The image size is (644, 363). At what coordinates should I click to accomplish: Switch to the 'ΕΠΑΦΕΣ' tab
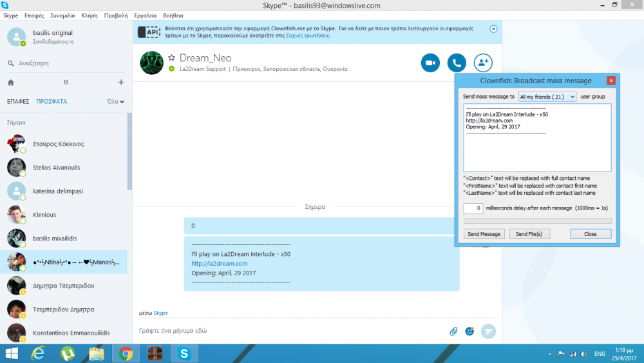point(18,101)
